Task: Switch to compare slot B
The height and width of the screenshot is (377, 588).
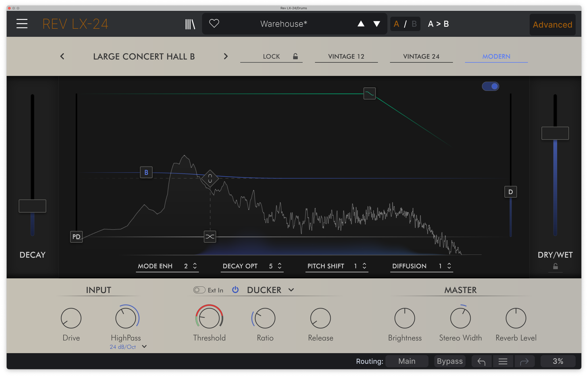Action: pos(414,24)
